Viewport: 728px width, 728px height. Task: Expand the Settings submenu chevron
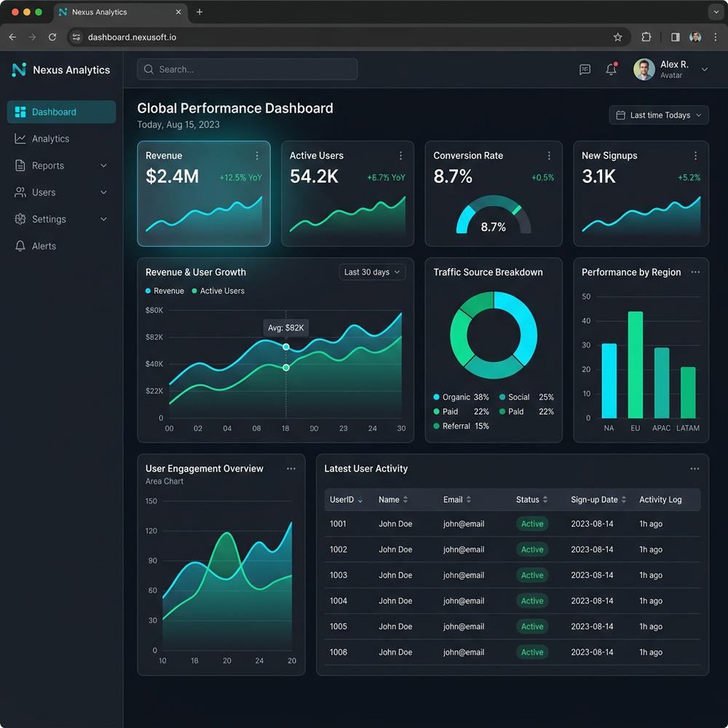103,219
